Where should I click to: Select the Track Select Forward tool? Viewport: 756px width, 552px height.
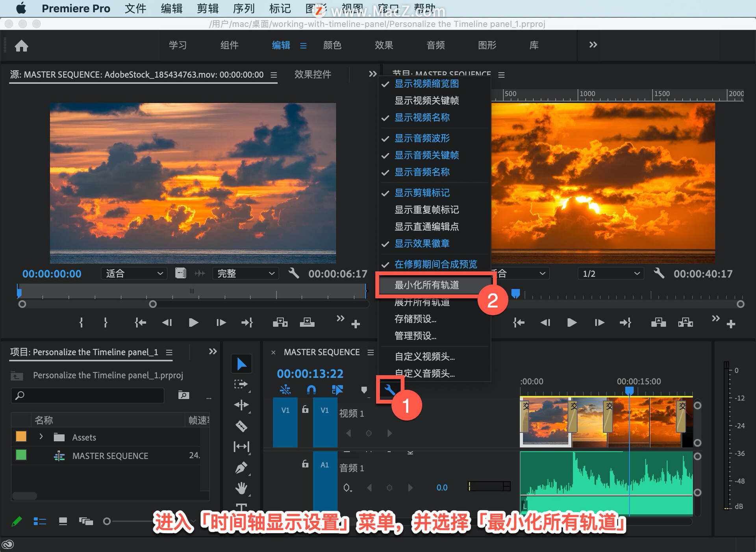pyautogui.click(x=241, y=384)
